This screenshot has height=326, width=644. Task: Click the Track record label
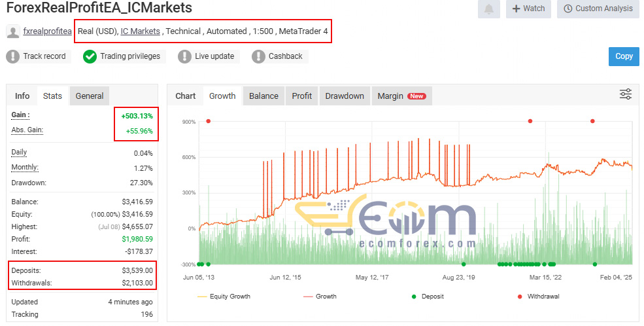click(44, 56)
